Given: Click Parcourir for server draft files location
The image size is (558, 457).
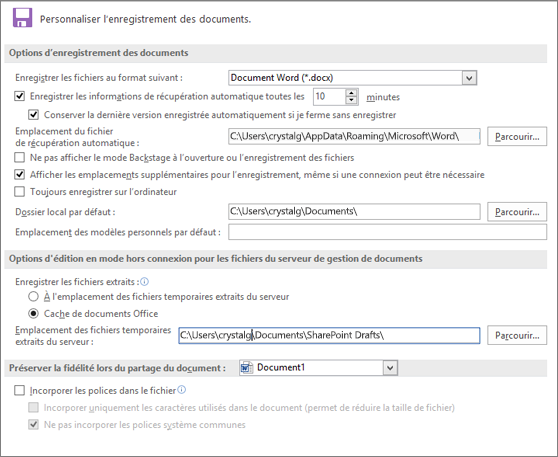Looking at the screenshot, I should pos(517,335).
